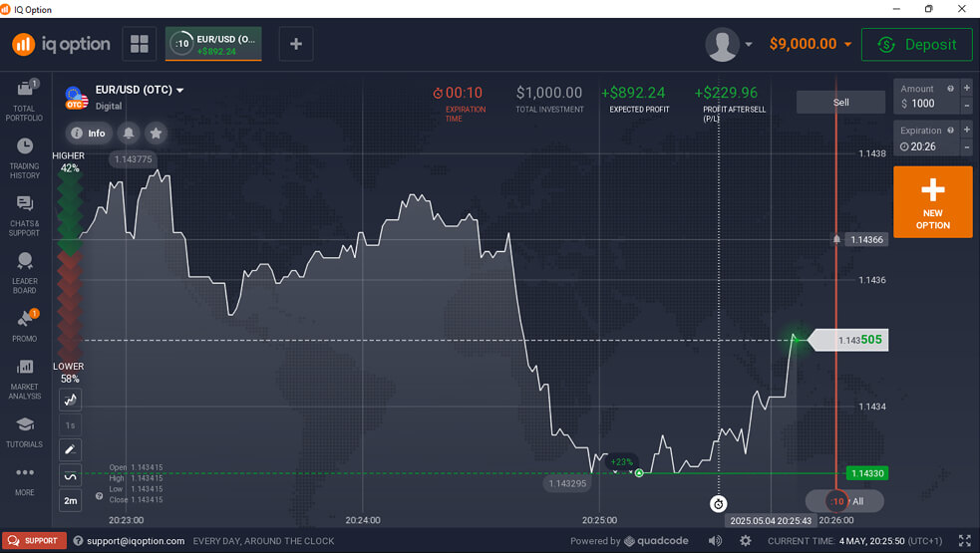Select the drawing pencil tool on chart

[x=71, y=449]
